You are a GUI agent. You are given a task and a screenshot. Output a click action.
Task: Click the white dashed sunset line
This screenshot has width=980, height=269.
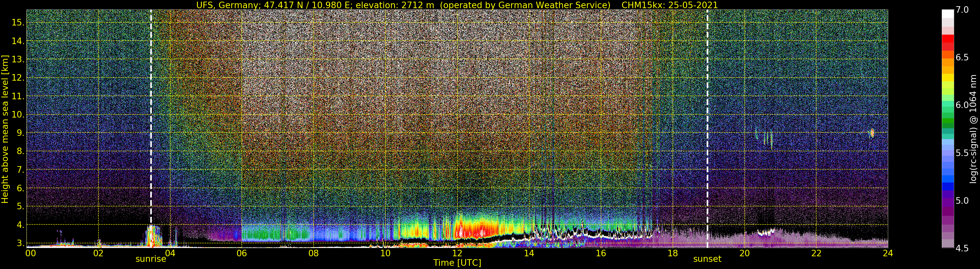coord(707,114)
